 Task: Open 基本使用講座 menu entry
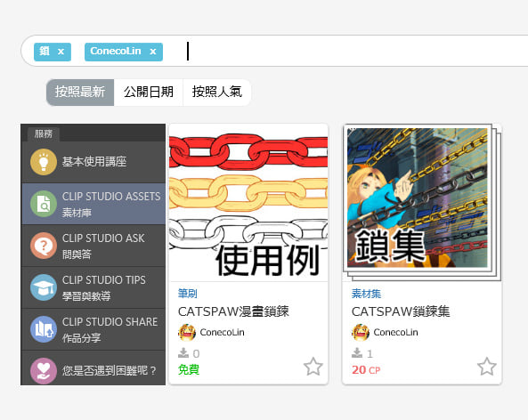pos(93,162)
